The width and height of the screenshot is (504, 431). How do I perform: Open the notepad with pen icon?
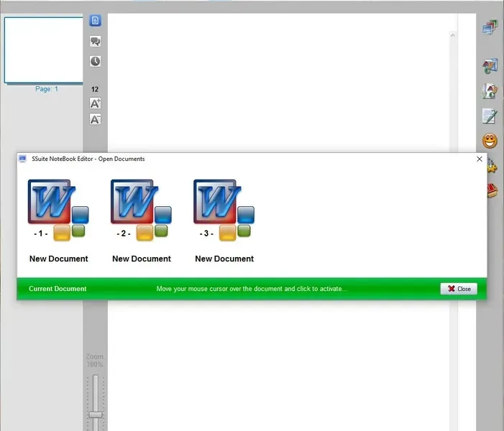490,116
